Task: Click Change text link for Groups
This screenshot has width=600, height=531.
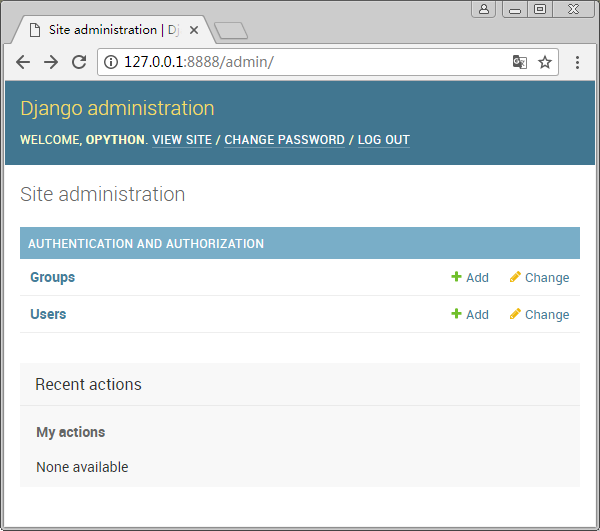Action: point(547,278)
